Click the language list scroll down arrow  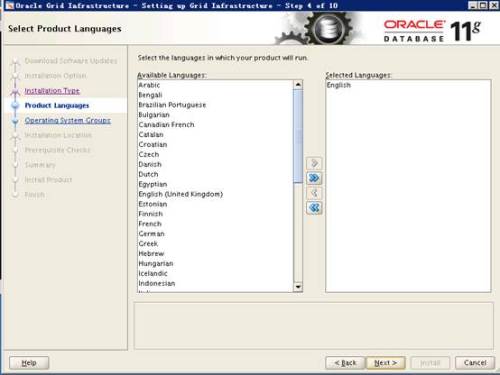[298, 287]
